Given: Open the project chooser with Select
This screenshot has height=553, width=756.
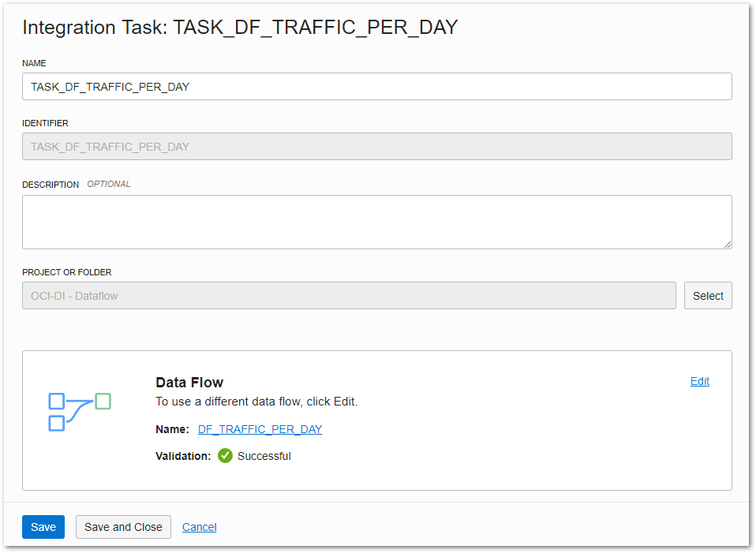Looking at the screenshot, I should pos(707,295).
